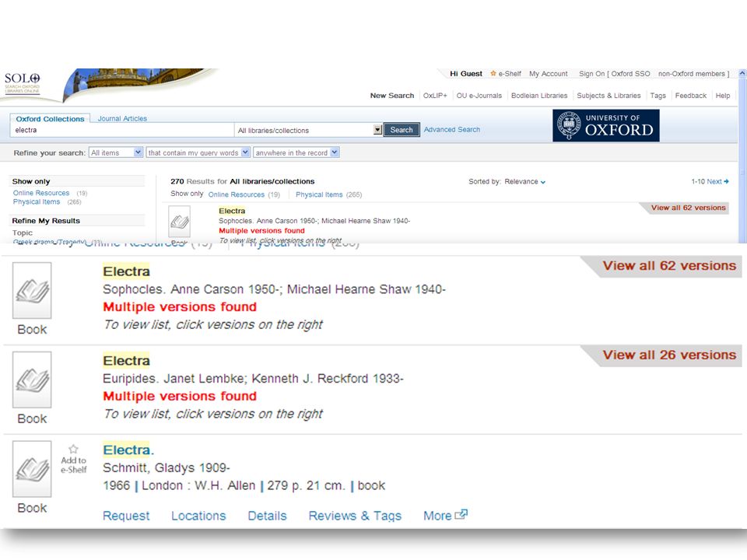The width and height of the screenshot is (747, 560).
Task: Open Electra title by Euripides
Action: [x=126, y=360]
